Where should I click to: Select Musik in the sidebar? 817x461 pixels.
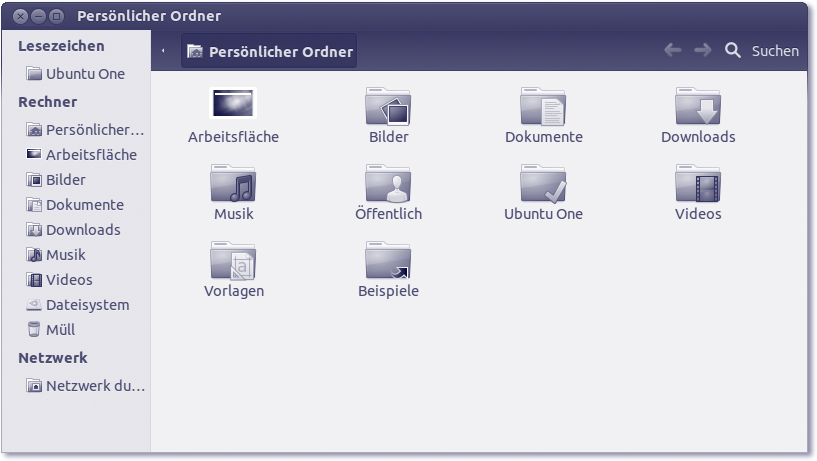[x=65, y=255]
